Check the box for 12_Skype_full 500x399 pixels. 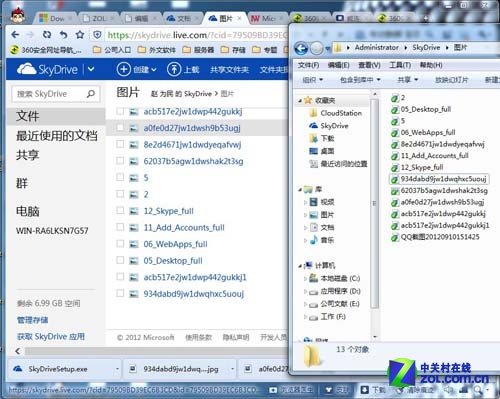pos(120,211)
